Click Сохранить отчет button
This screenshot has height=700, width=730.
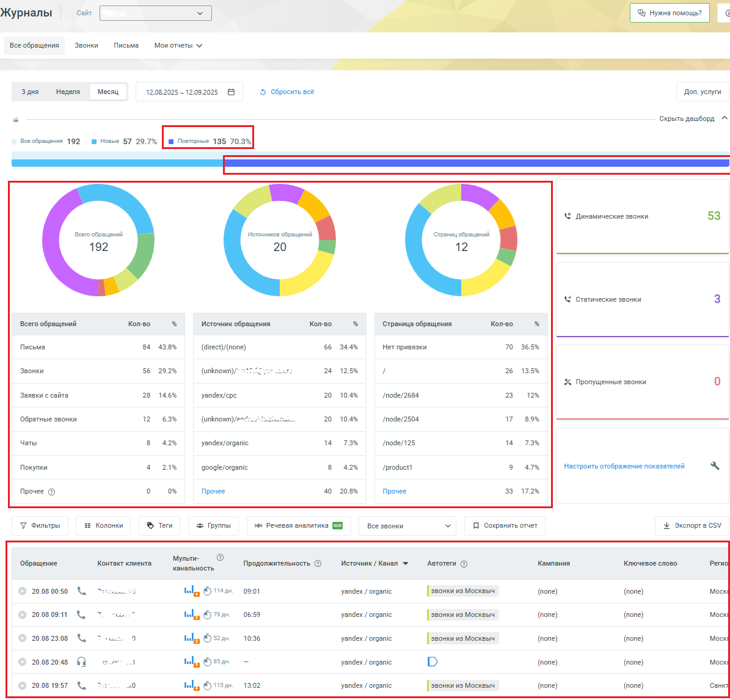click(505, 525)
